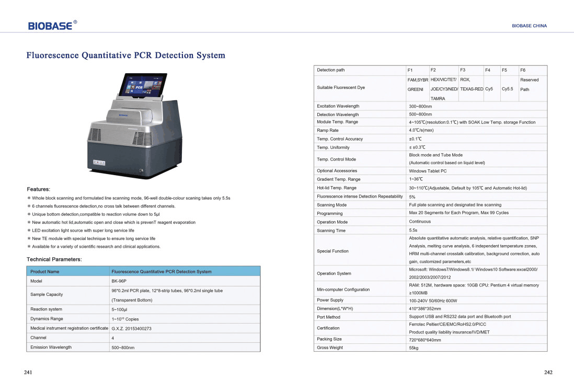574x392 pixels.
Task: Click the page number 242
Action: [547, 372]
